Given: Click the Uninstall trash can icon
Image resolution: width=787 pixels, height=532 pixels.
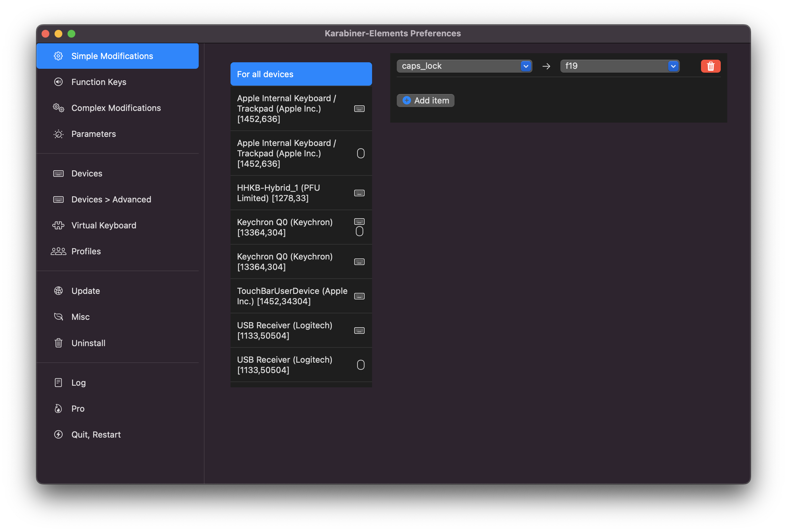Looking at the screenshot, I should (58, 343).
